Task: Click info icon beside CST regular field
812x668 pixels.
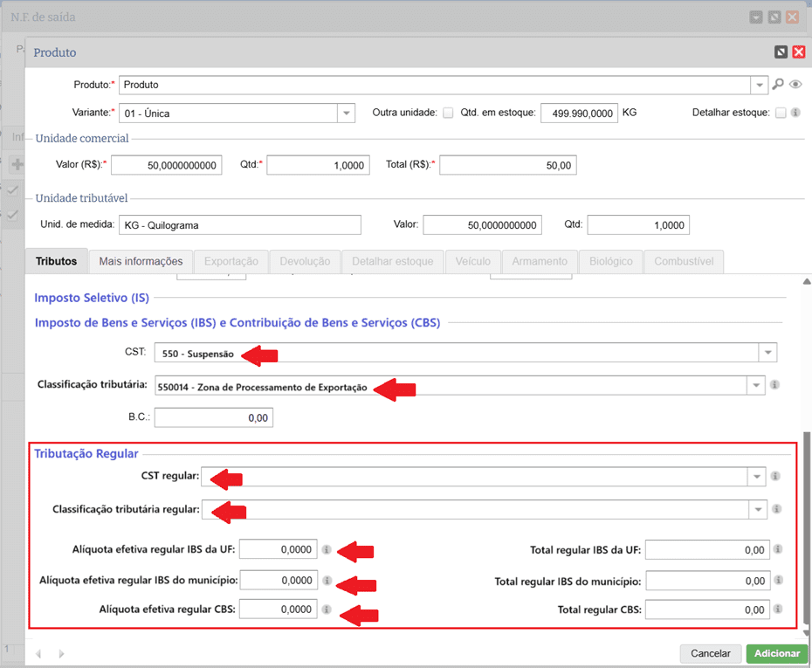Action: point(775,477)
